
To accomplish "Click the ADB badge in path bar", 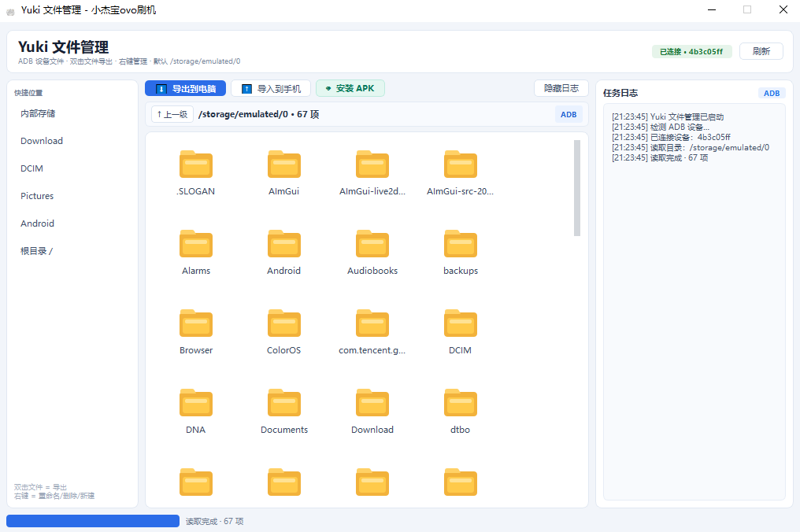I will click(x=569, y=114).
